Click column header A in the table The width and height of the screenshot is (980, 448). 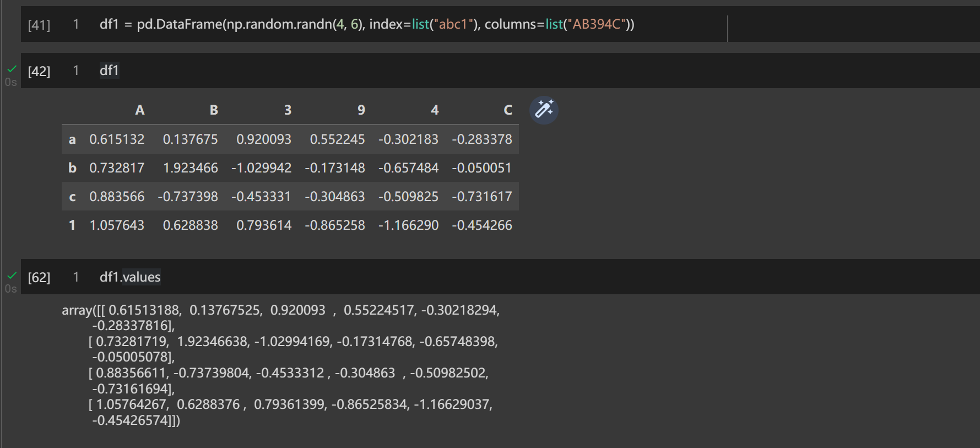(140, 110)
